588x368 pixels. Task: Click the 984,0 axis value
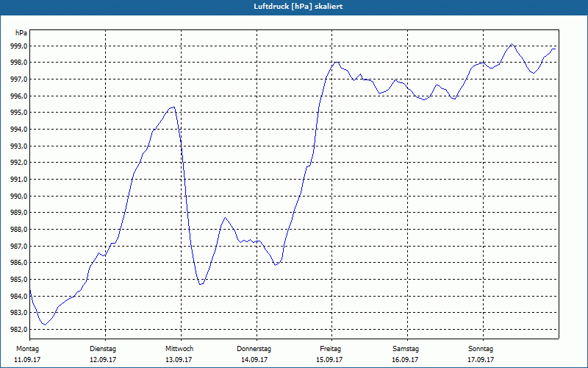point(21,297)
